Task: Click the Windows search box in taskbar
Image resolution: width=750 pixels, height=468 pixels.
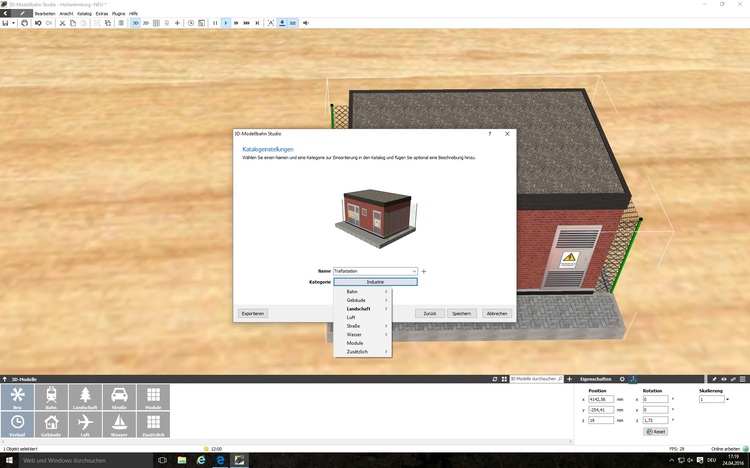Action: point(80,460)
